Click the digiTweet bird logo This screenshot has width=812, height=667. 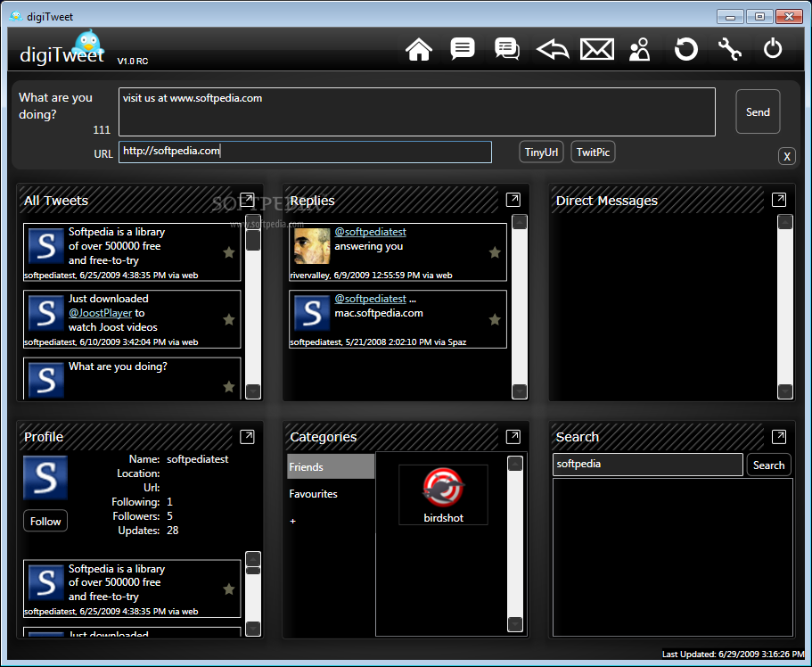(87, 44)
